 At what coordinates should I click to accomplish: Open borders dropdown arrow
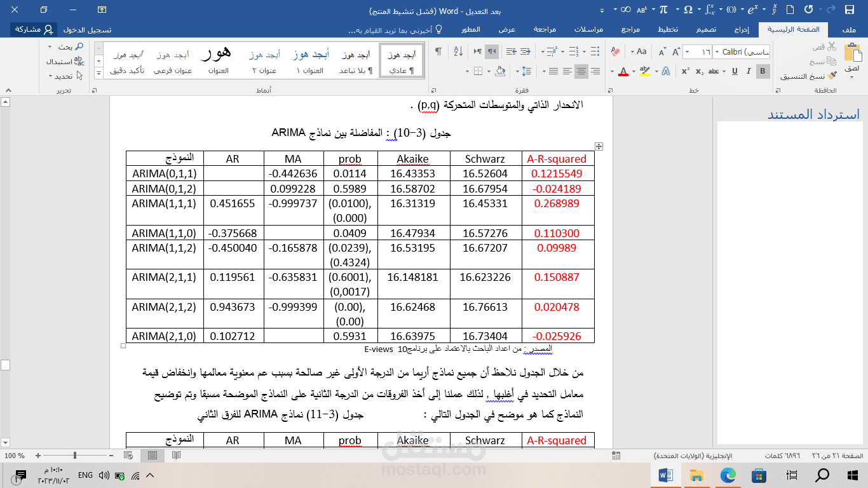coord(467,71)
